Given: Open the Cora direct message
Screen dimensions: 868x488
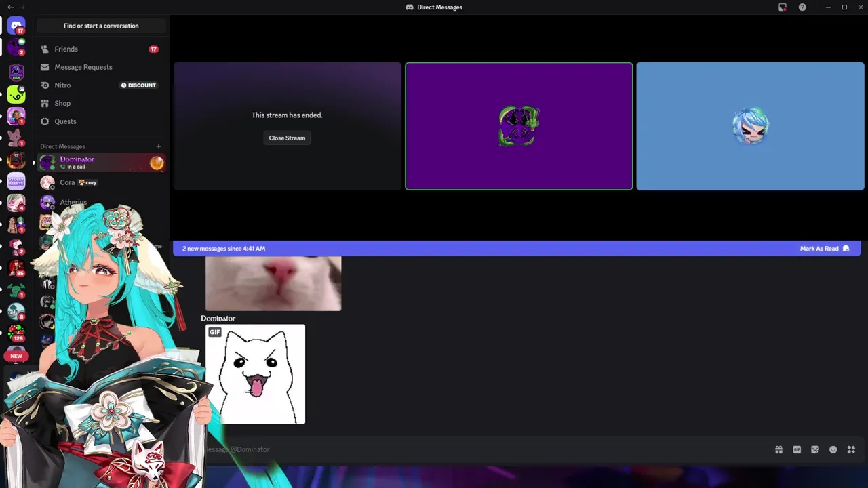Looking at the screenshot, I should pos(101,182).
